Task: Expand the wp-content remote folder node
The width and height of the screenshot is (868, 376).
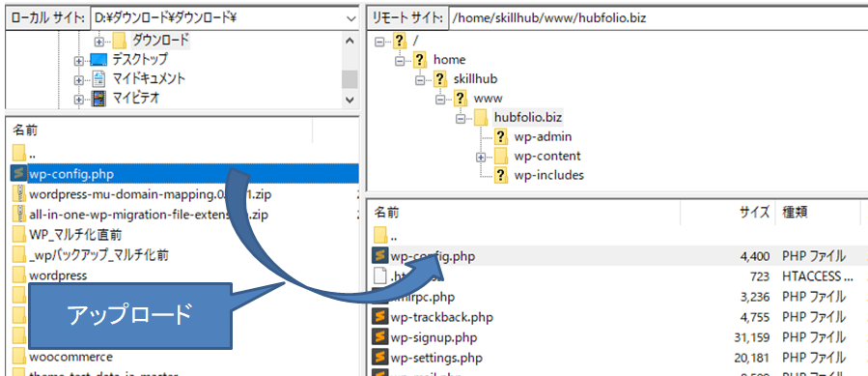Action: tap(481, 157)
